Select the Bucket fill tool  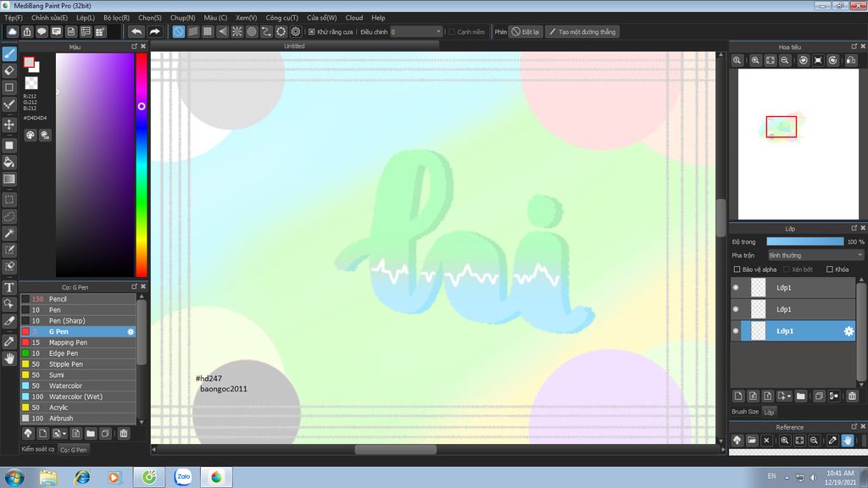click(x=9, y=162)
